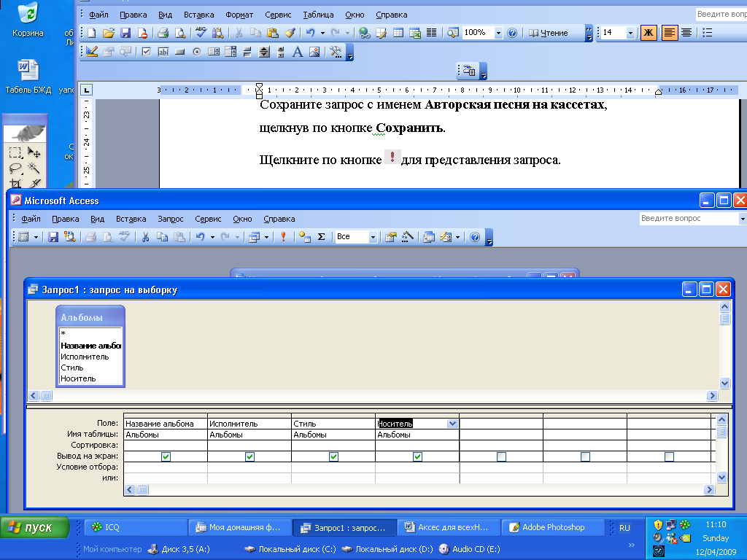This screenshot has height=560, width=747.
Task: Select the Image control tool in toolbox
Action: pyautogui.click(x=314, y=52)
